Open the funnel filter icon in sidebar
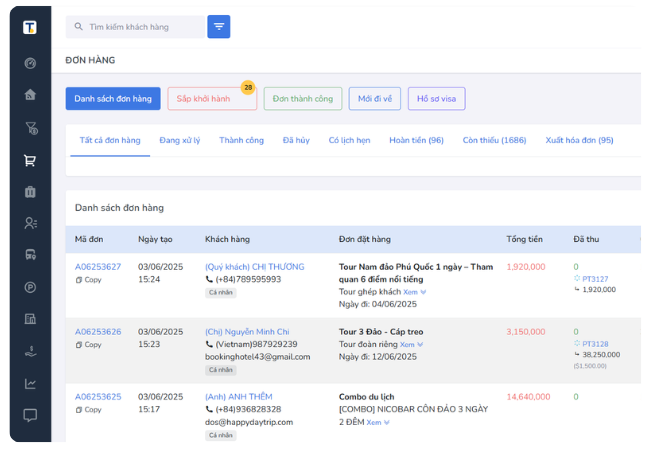The height and width of the screenshot is (450, 650). [x=31, y=128]
